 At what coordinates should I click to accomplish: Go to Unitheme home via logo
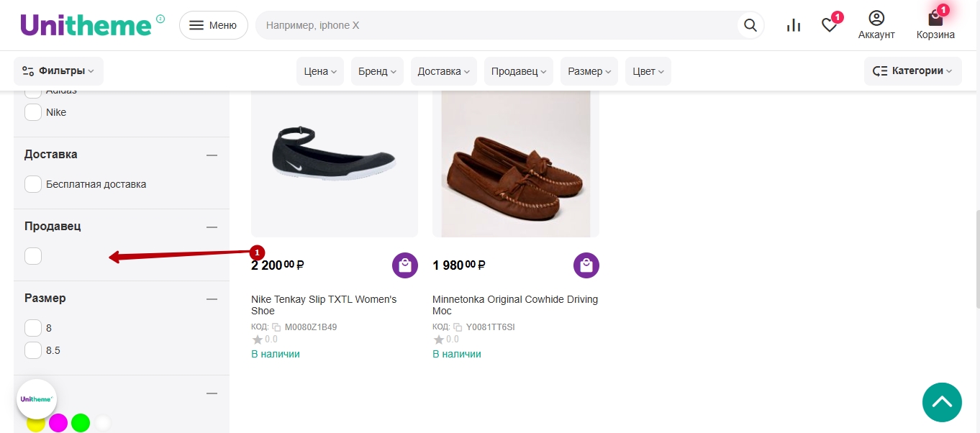tap(86, 25)
